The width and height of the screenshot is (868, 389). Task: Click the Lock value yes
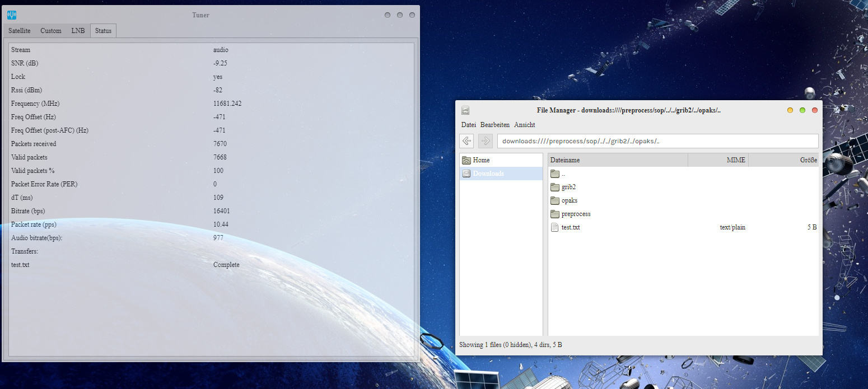click(218, 77)
